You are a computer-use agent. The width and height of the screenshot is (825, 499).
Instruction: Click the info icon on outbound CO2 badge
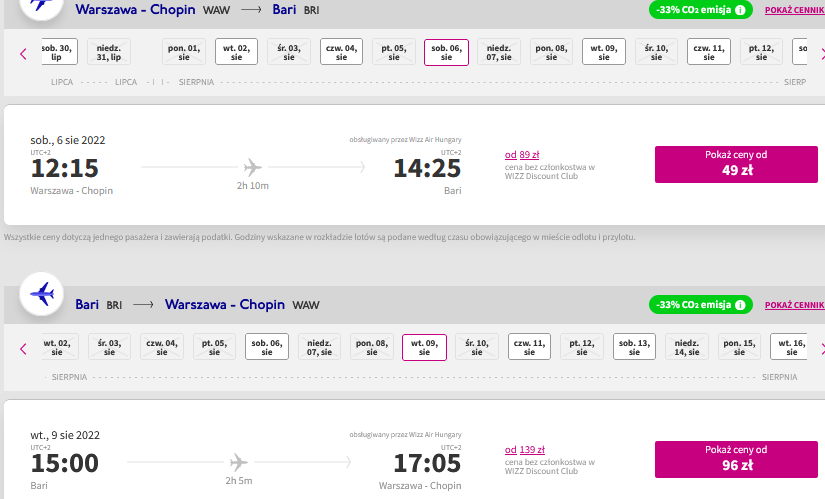[x=740, y=10]
